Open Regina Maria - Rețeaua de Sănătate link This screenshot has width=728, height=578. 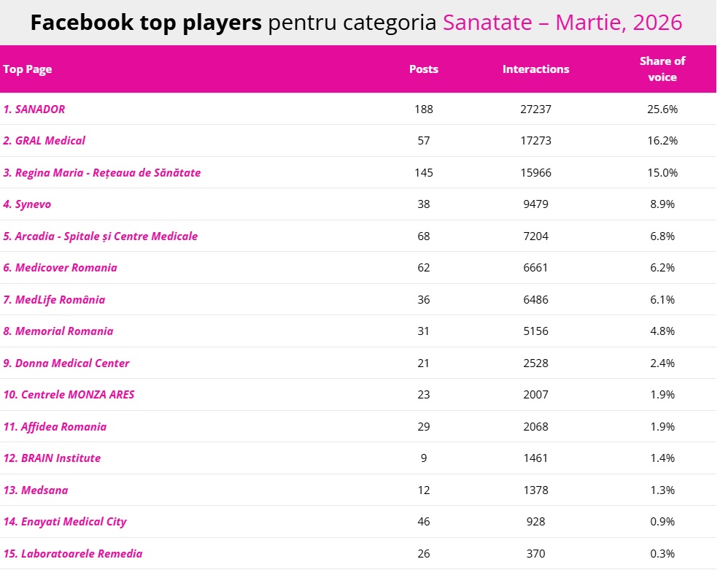107,173
